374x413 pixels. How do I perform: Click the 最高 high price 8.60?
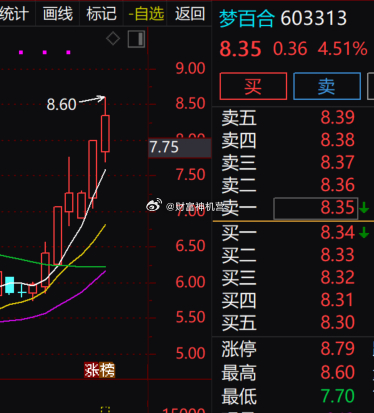(x=337, y=372)
